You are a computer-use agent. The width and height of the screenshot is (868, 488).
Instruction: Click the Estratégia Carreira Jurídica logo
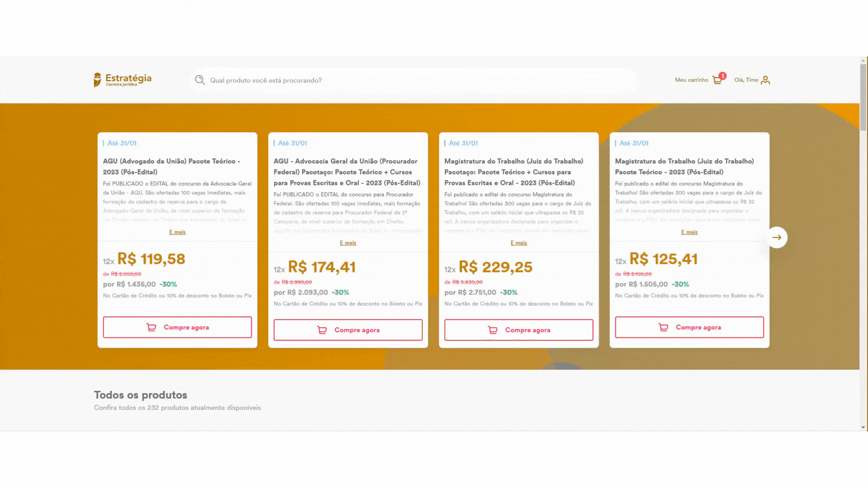pos(123,80)
